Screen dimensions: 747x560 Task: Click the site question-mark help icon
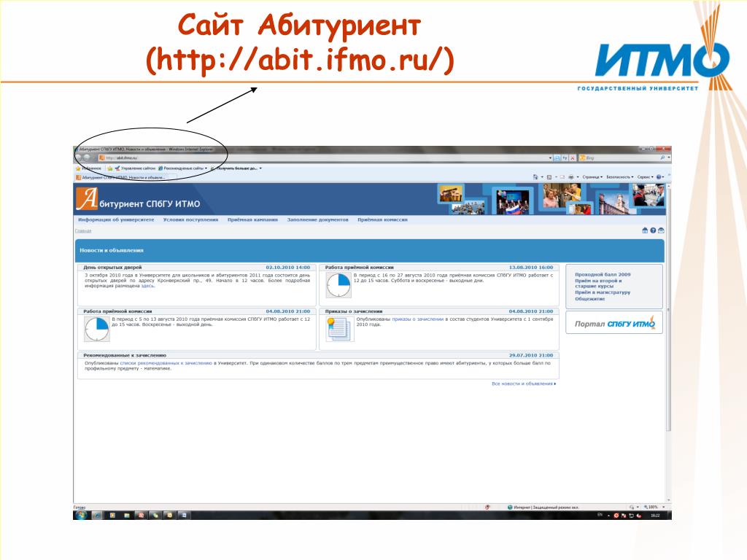653,230
